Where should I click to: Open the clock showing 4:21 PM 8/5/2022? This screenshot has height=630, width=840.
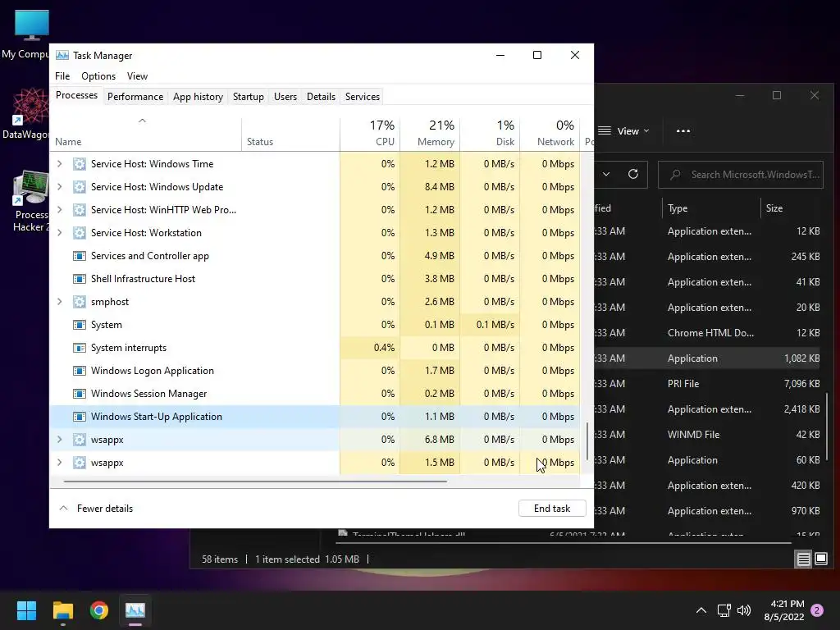point(783,610)
